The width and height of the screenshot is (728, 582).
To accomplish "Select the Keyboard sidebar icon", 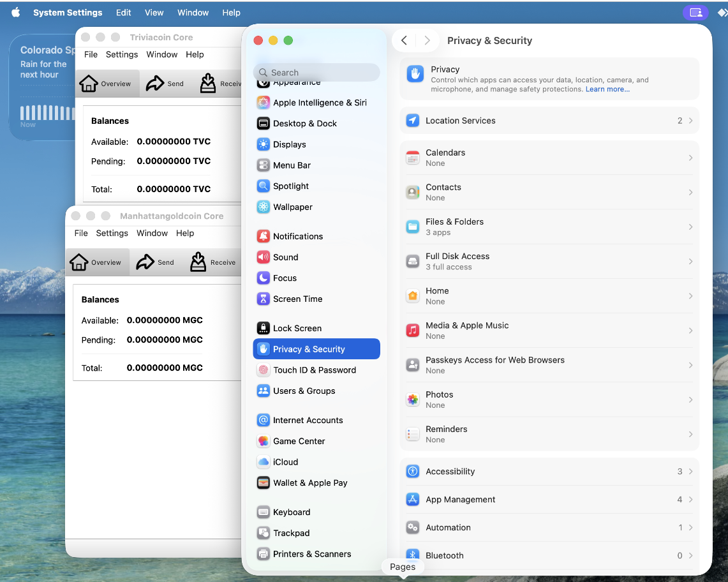I will 264,512.
